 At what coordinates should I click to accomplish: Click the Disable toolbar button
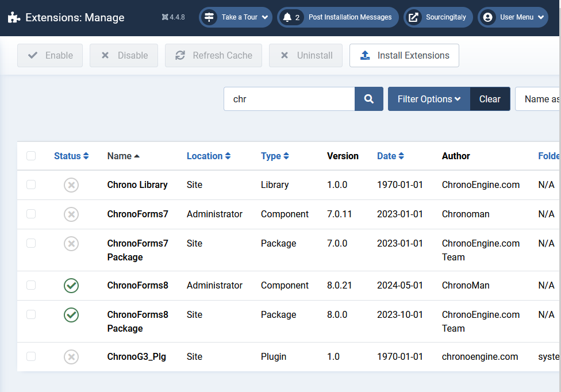click(x=124, y=55)
